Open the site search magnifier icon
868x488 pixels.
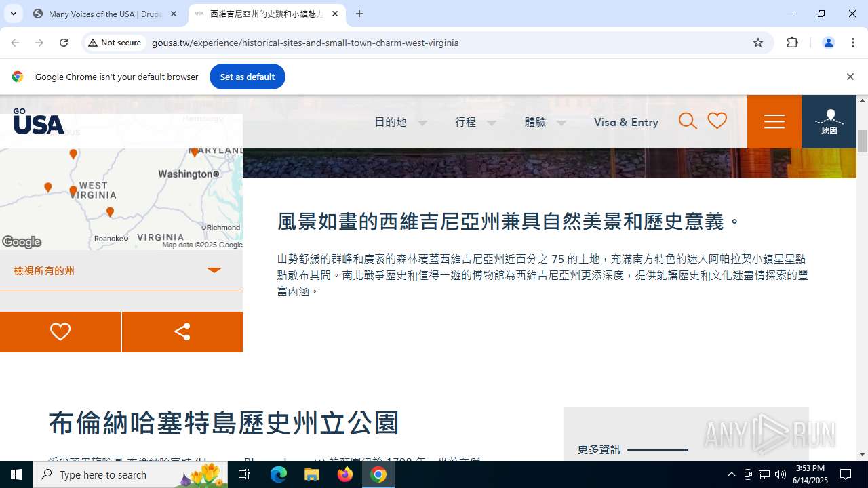688,121
